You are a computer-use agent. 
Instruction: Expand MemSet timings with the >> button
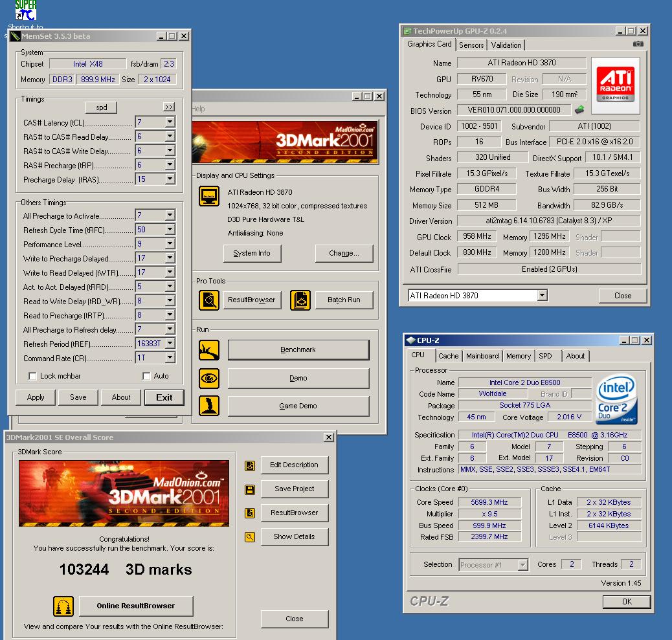169,107
